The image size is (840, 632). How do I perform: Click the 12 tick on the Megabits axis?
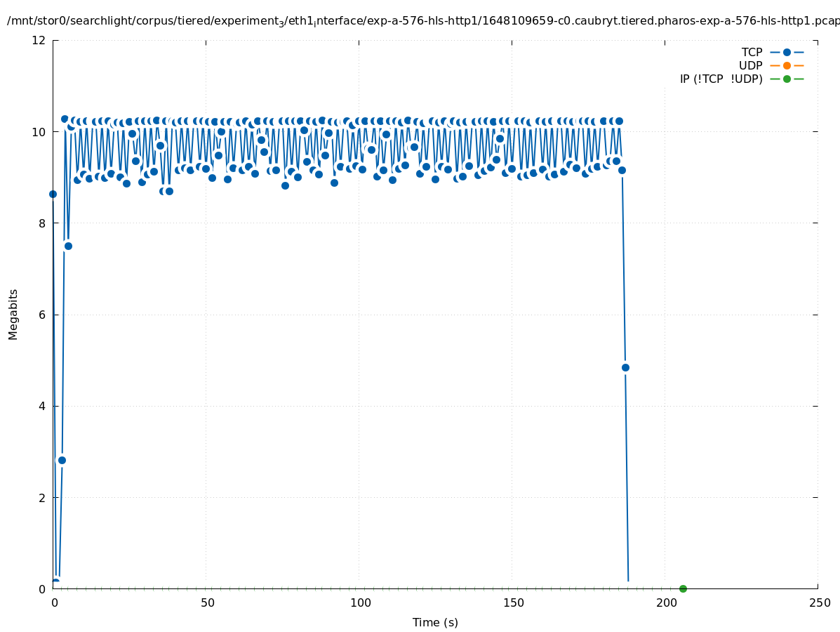point(39,40)
